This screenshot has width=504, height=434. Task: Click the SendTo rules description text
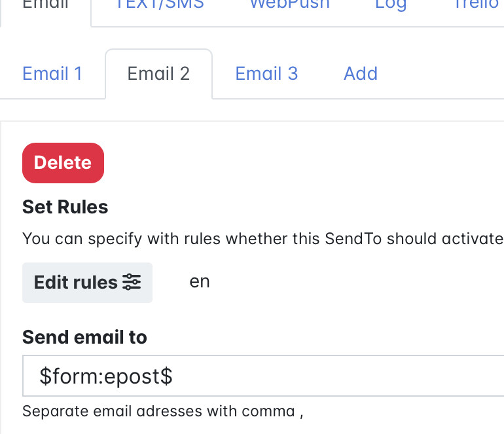point(262,238)
